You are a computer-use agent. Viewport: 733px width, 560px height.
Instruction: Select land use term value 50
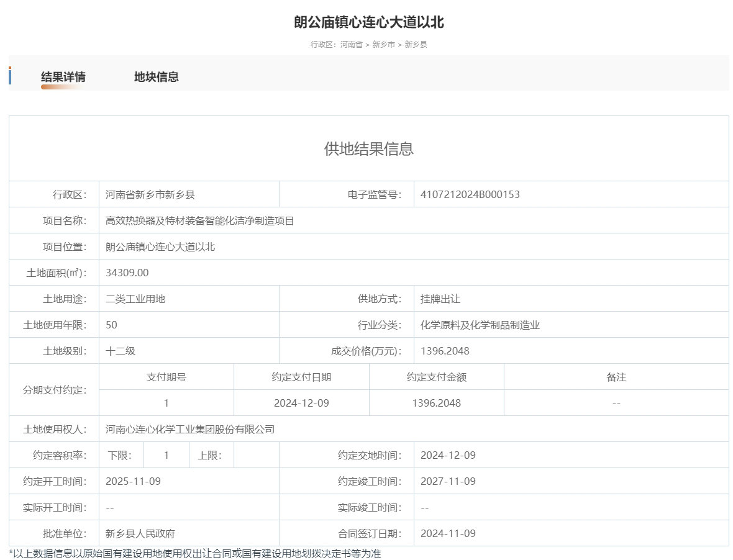111,325
